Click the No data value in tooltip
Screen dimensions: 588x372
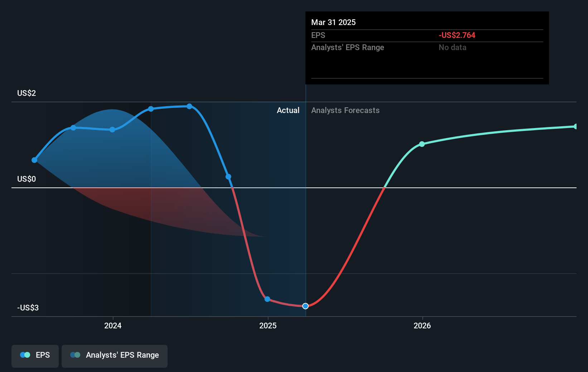453,47
